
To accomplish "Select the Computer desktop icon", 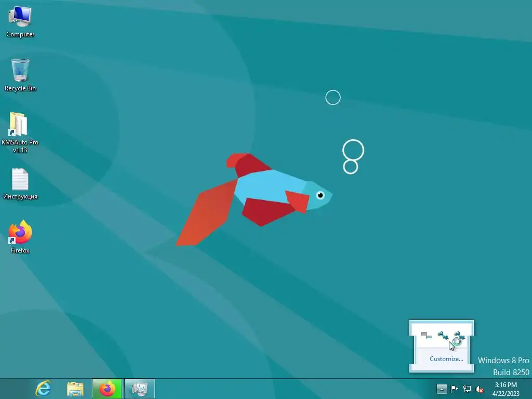I will coord(20,22).
